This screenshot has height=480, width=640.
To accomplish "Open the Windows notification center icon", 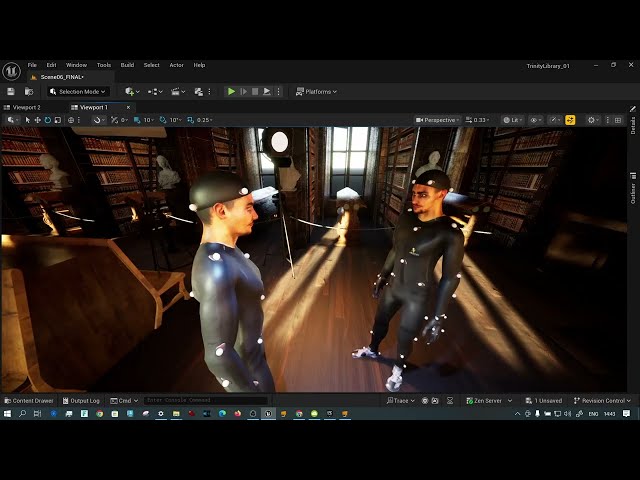I will click(x=627, y=414).
